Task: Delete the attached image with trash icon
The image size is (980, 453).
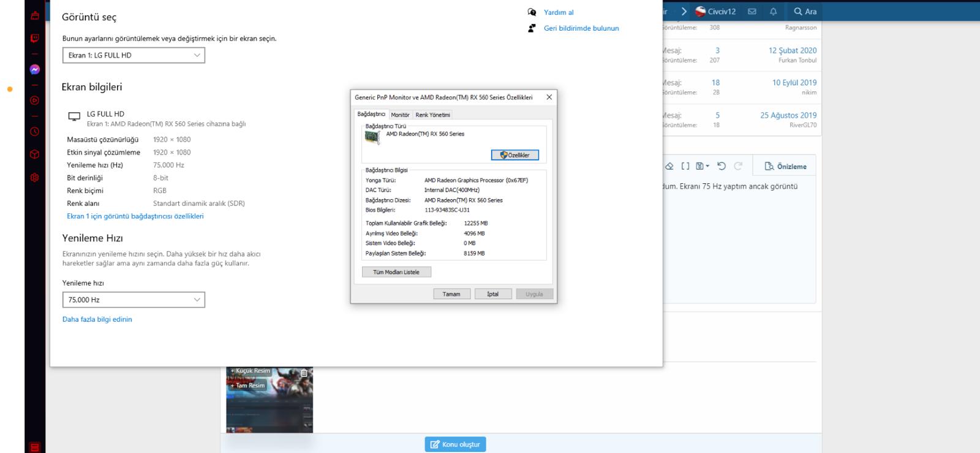Action: (304, 373)
